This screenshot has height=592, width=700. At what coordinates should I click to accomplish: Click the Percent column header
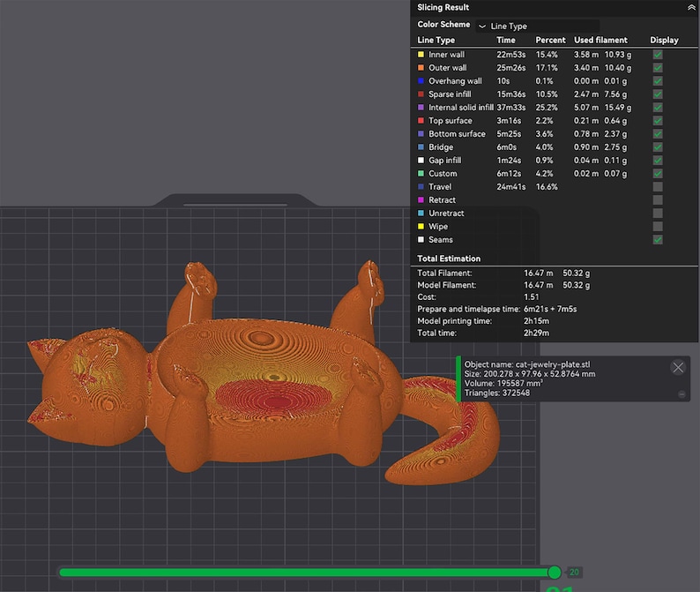(x=550, y=40)
